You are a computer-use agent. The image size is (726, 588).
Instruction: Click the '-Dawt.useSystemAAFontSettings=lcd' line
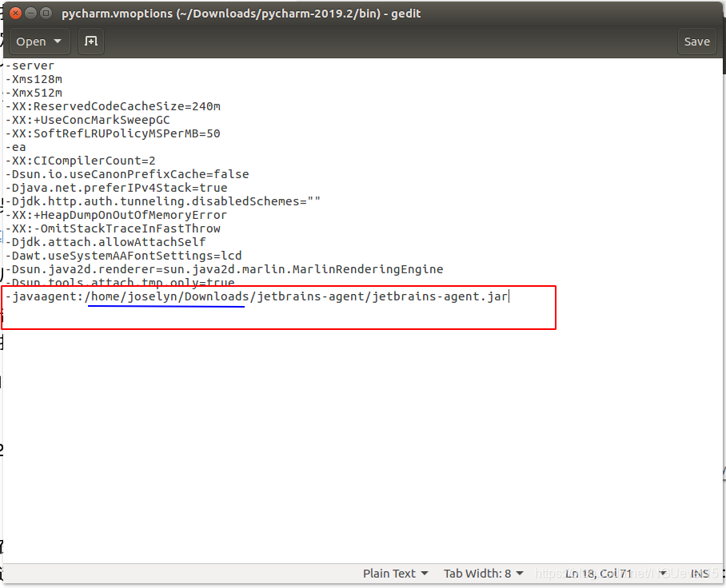pyautogui.click(x=123, y=256)
